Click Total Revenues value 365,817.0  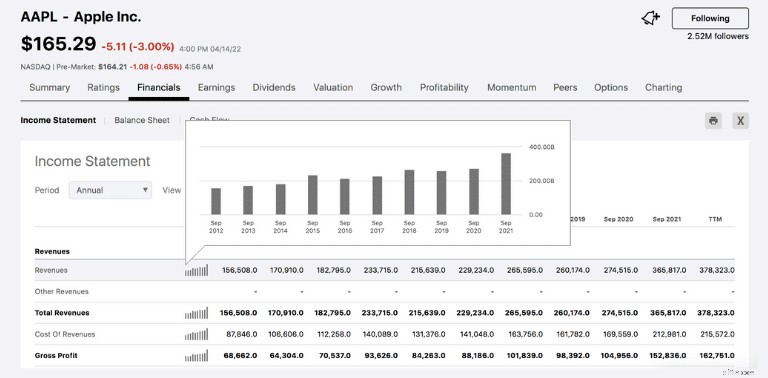click(669, 313)
